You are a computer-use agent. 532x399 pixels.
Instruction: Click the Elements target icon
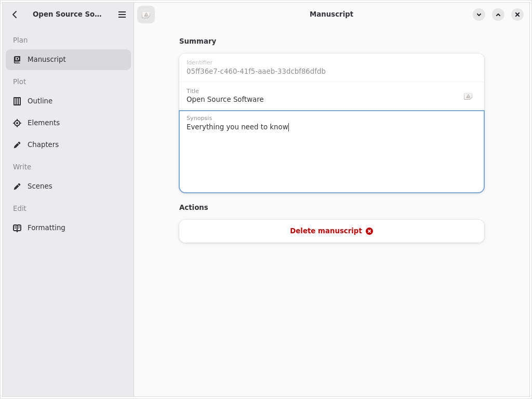pyautogui.click(x=17, y=123)
